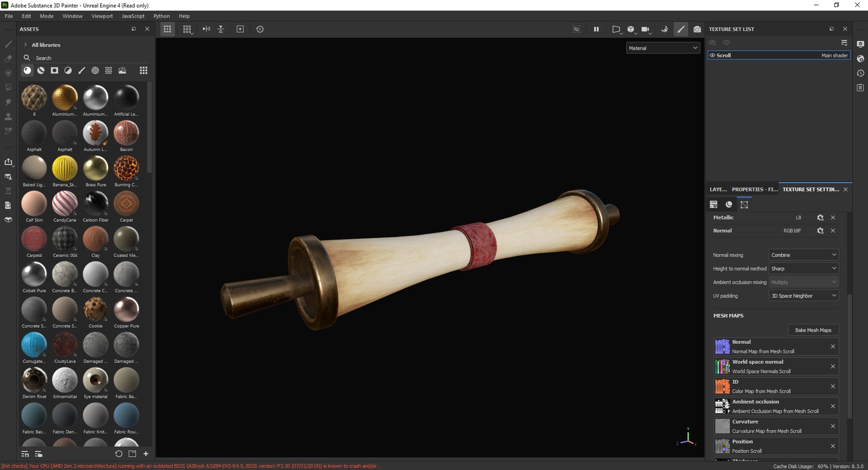Image resolution: width=868 pixels, height=470 pixels.
Task: Open the log icon in right sidebar
Action: point(860,88)
